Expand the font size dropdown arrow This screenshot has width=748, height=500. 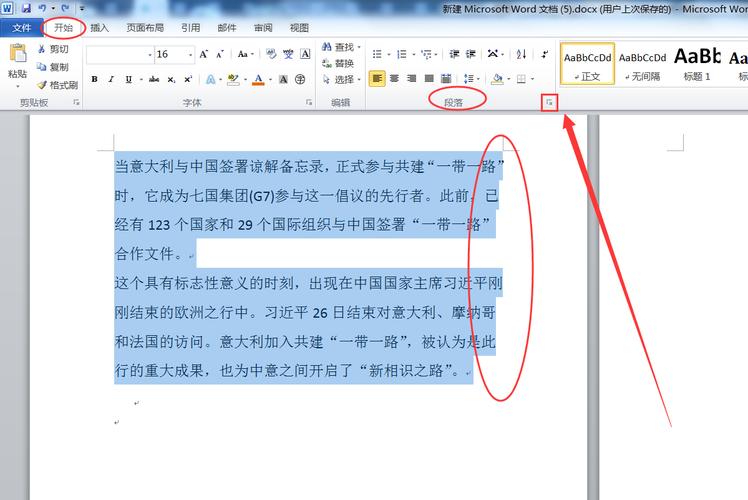coord(190,54)
